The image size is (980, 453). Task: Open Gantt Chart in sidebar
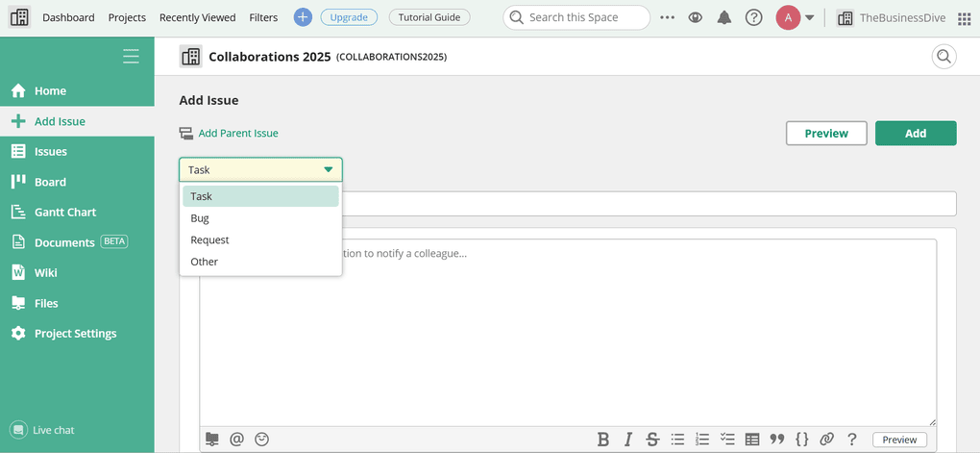point(77,213)
